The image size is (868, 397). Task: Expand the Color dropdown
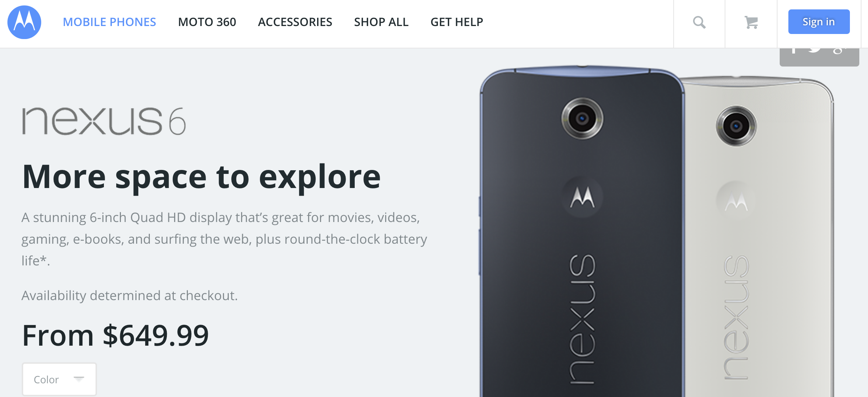click(x=59, y=379)
